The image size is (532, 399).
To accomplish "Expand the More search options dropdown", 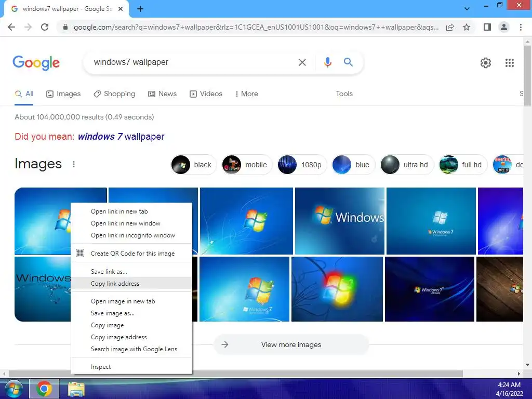I will (247, 94).
